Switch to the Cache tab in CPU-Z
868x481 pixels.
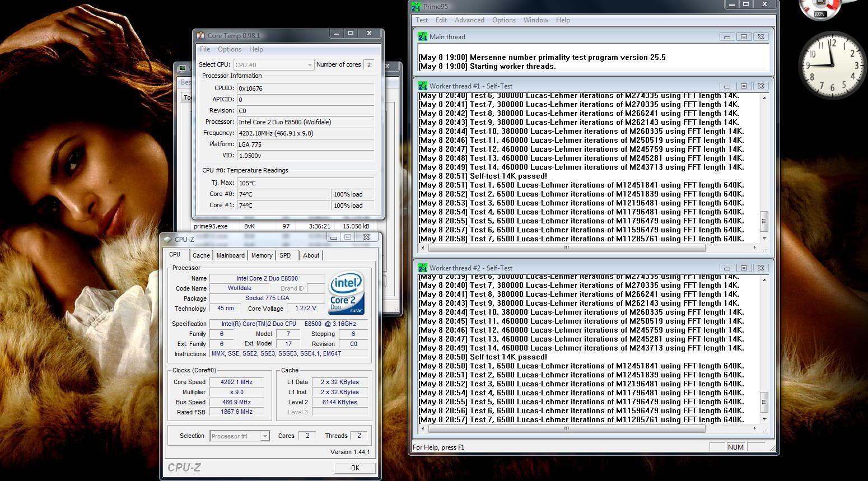pyautogui.click(x=201, y=255)
